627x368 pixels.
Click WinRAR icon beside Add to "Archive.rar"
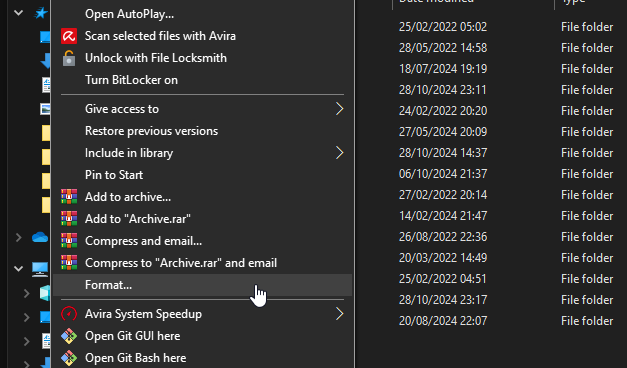click(69, 219)
